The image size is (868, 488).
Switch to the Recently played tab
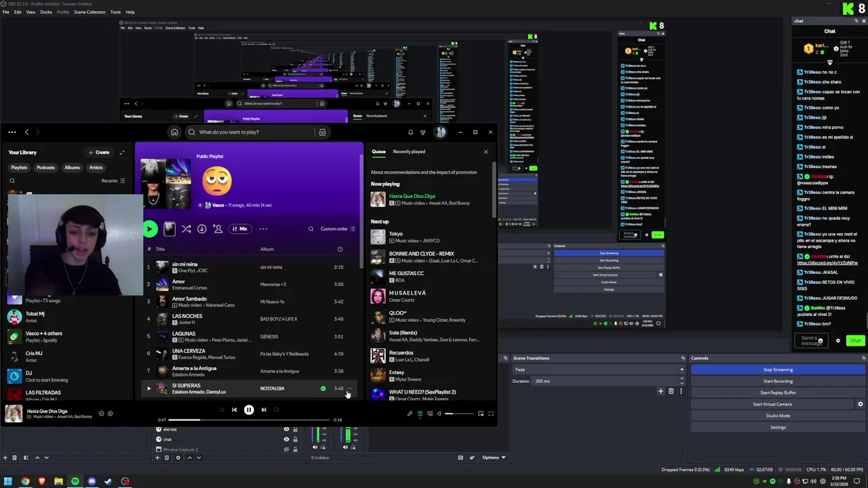point(409,152)
